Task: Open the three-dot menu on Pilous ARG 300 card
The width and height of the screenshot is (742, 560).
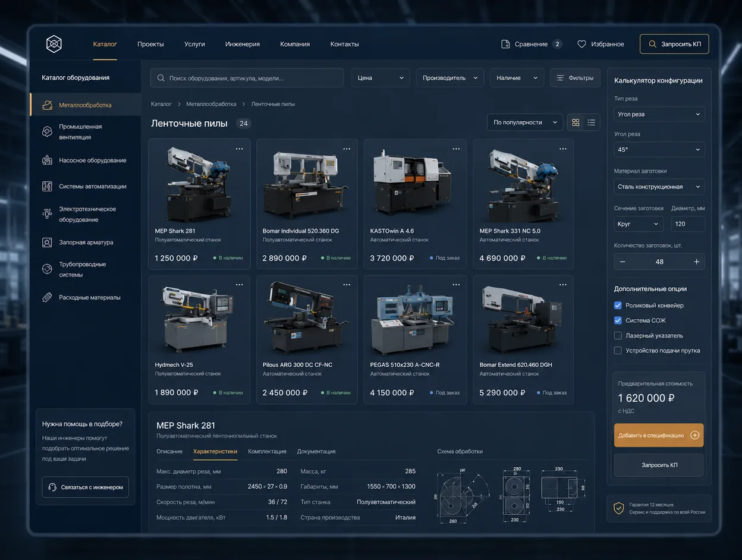Action: [347, 285]
